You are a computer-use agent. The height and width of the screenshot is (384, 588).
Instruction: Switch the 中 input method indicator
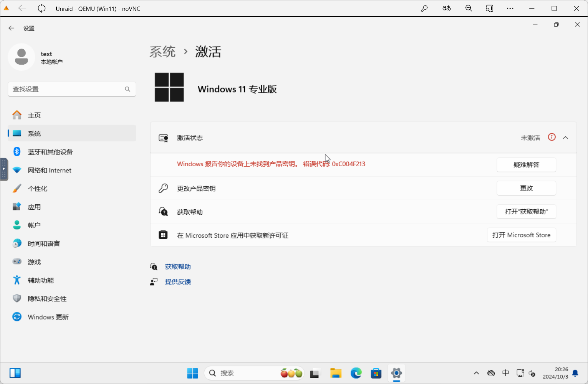pos(506,373)
